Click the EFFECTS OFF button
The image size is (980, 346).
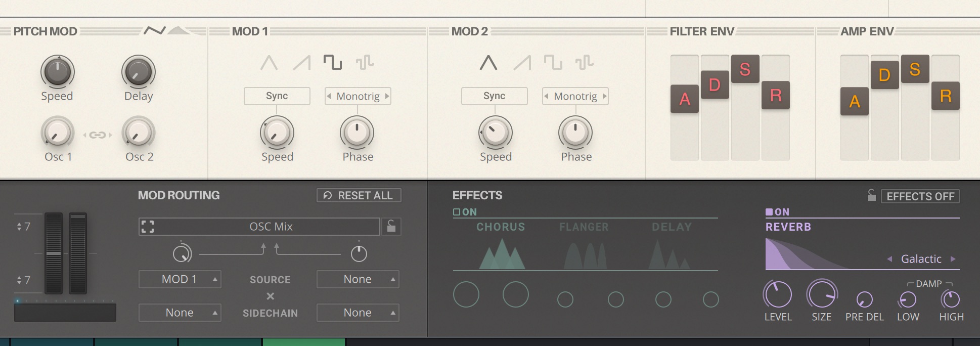point(920,196)
